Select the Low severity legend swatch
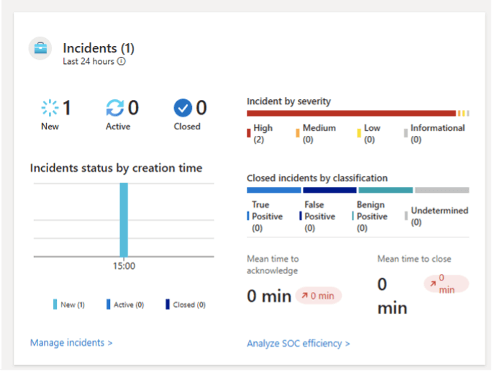 tap(359, 133)
